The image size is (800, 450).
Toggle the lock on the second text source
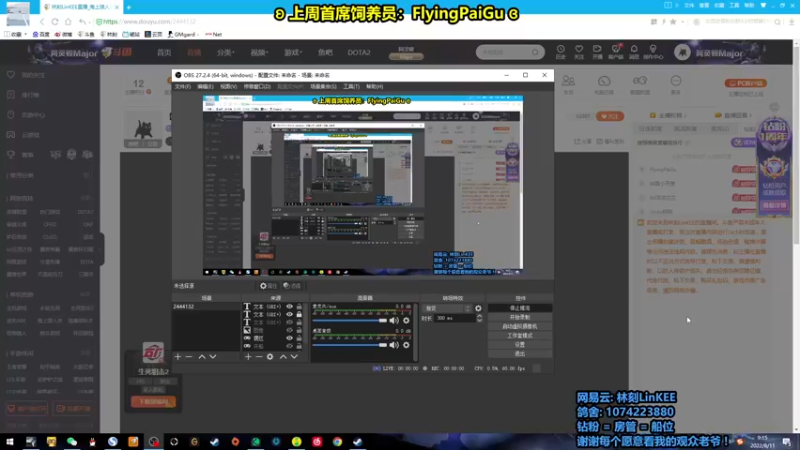(299, 314)
